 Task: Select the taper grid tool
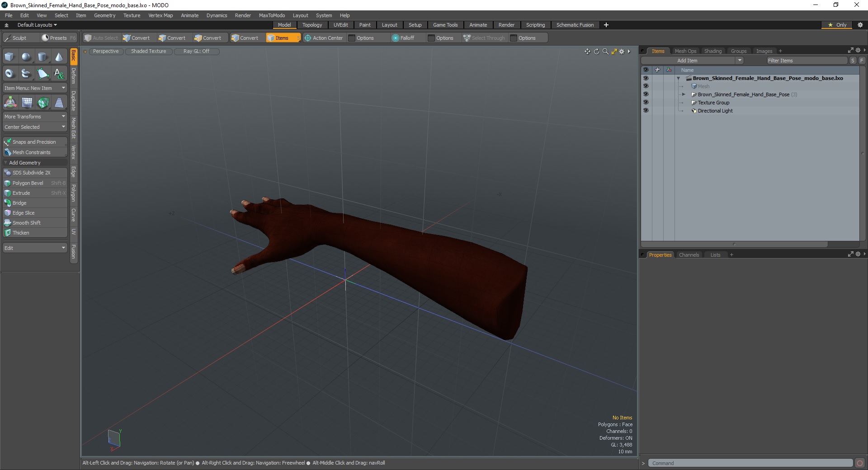click(59, 103)
